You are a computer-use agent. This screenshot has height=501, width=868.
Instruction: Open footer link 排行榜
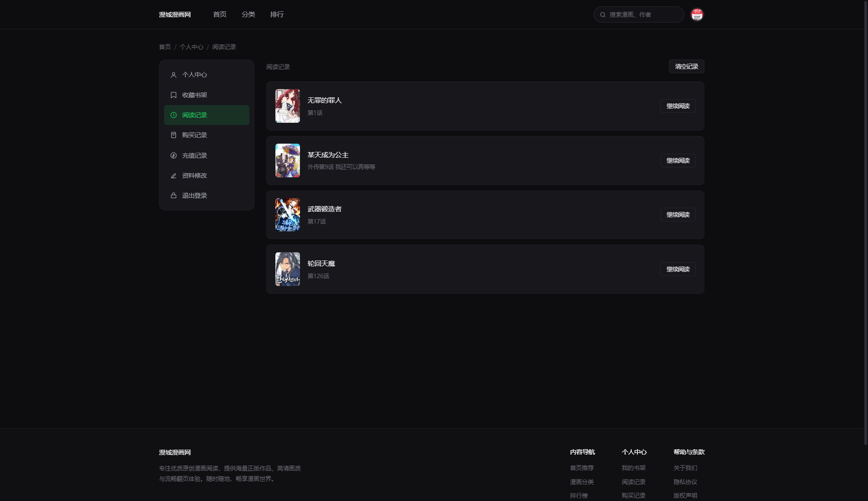pos(579,496)
